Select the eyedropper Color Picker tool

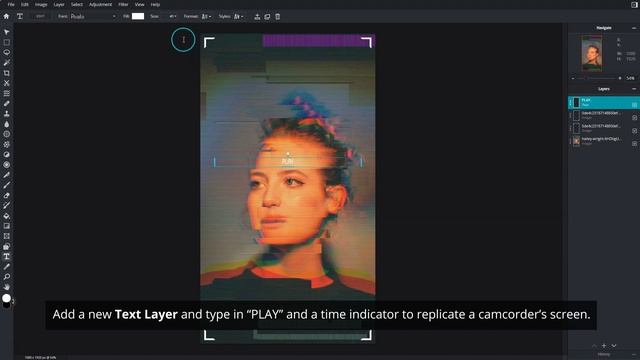point(7,267)
